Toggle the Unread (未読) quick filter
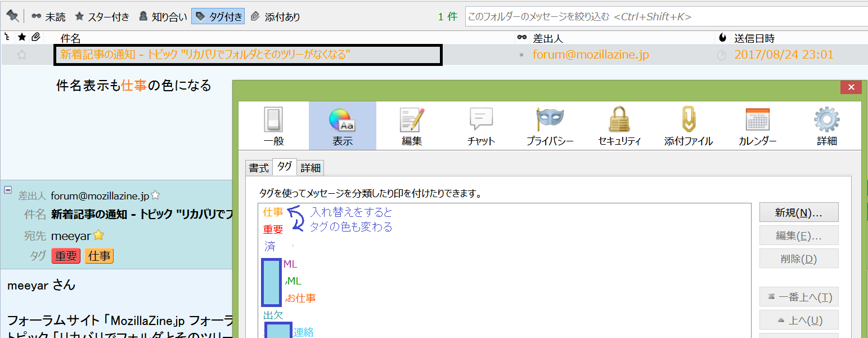Image resolution: width=868 pixels, height=338 pixels. (49, 17)
